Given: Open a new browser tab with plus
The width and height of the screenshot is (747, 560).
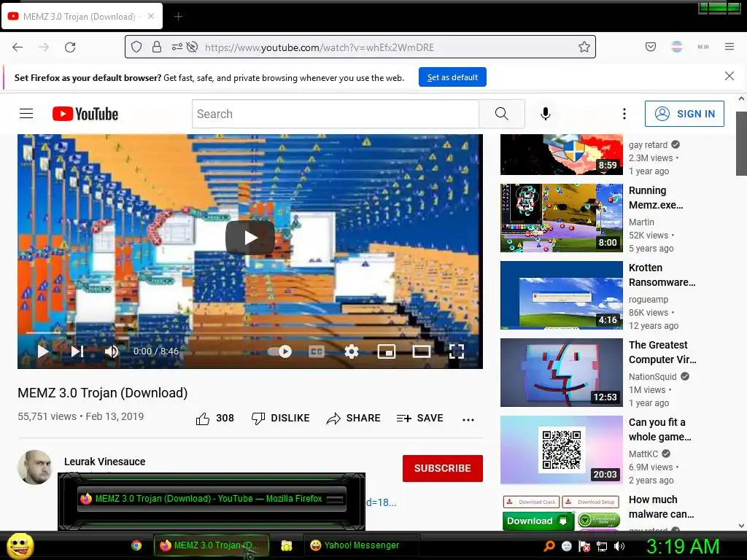Looking at the screenshot, I should coord(178,17).
